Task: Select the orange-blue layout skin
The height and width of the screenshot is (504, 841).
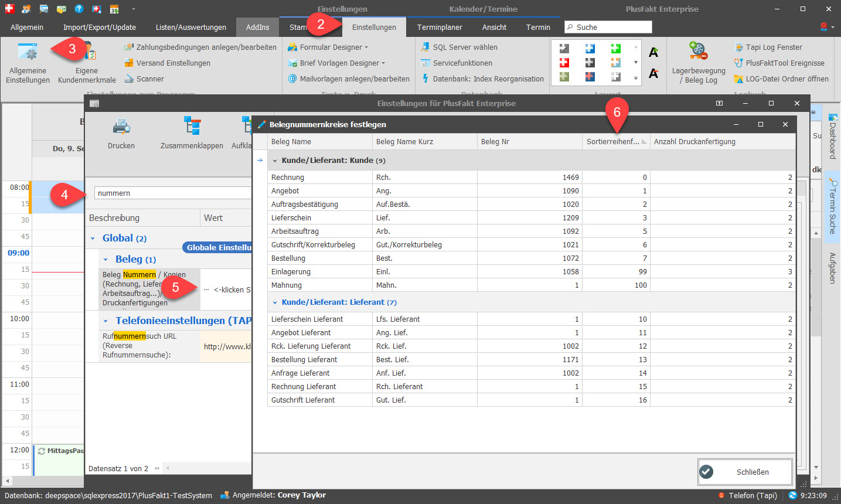Action: point(615,62)
